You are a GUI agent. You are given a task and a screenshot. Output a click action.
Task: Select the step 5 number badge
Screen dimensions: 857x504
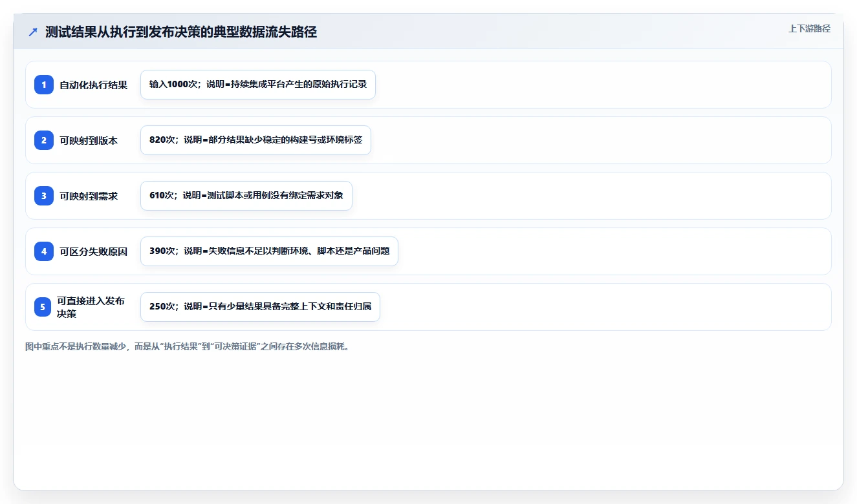tap(42, 307)
